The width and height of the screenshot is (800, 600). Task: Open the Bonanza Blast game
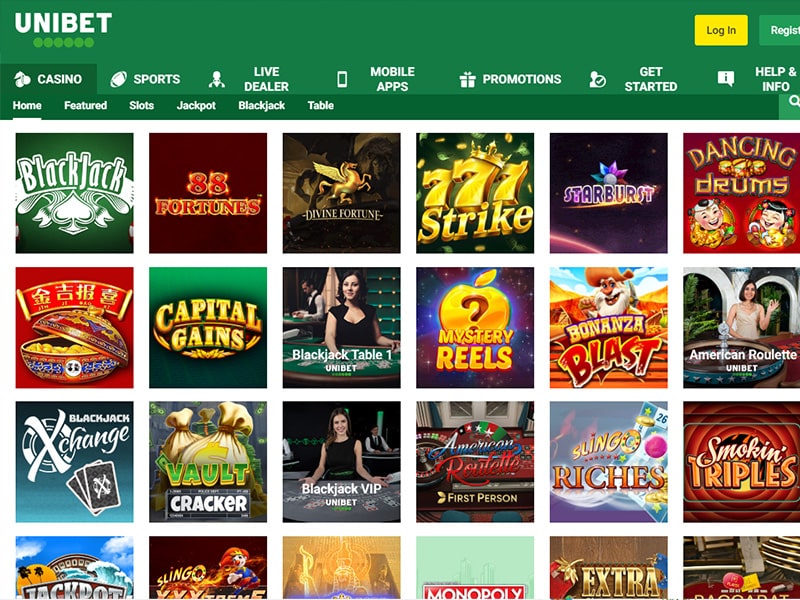pyautogui.click(x=609, y=328)
